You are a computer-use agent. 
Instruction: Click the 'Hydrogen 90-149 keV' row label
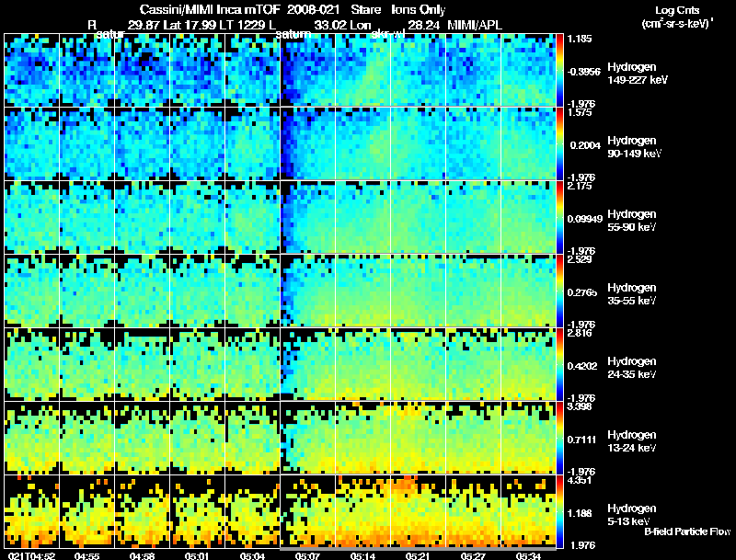(635, 147)
